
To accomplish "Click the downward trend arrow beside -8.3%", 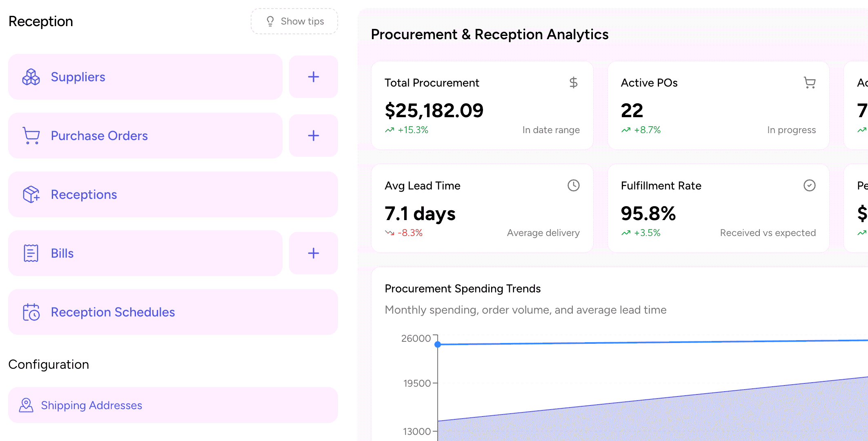I will [x=389, y=233].
